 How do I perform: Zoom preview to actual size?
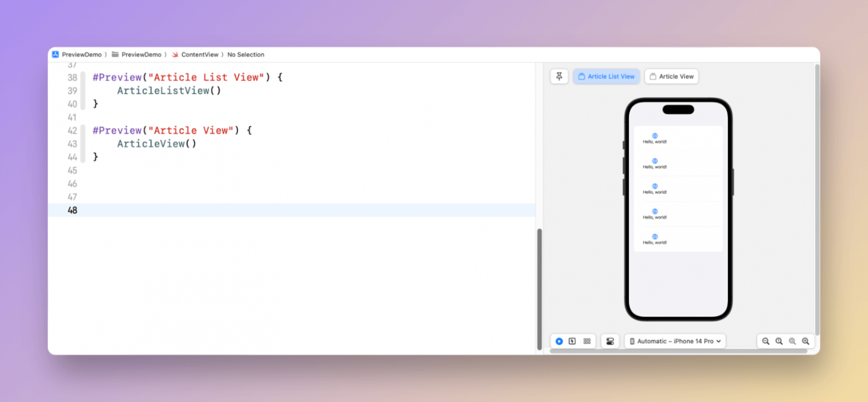(x=779, y=341)
